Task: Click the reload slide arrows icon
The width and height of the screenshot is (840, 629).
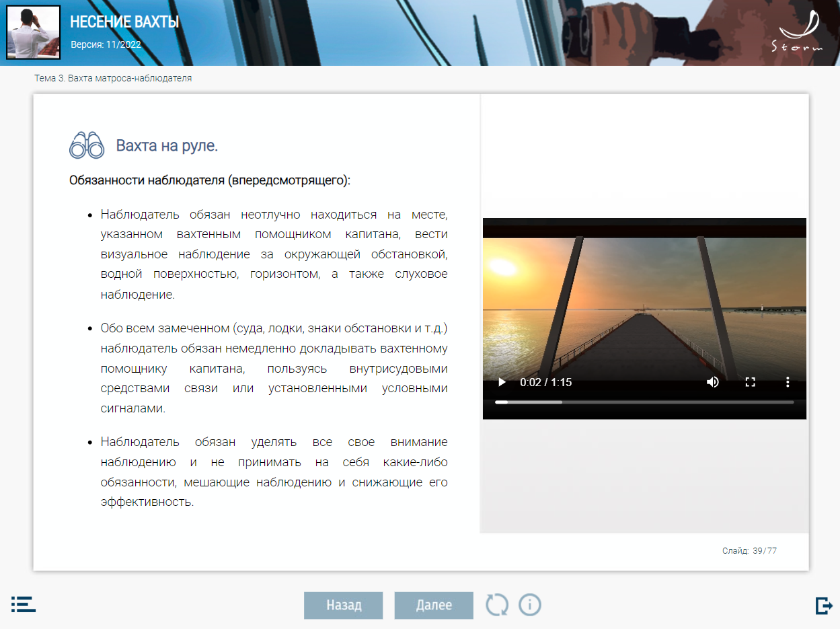Action: pos(498,605)
